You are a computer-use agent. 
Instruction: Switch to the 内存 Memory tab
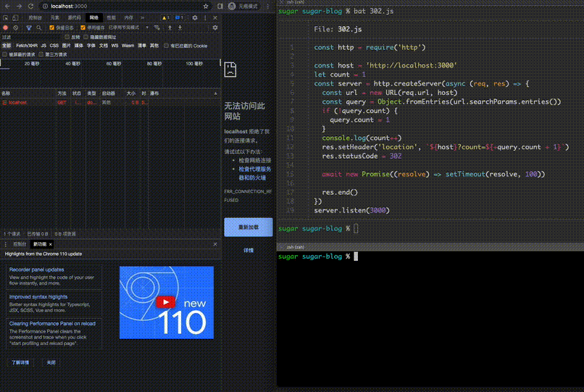[x=128, y=17]
